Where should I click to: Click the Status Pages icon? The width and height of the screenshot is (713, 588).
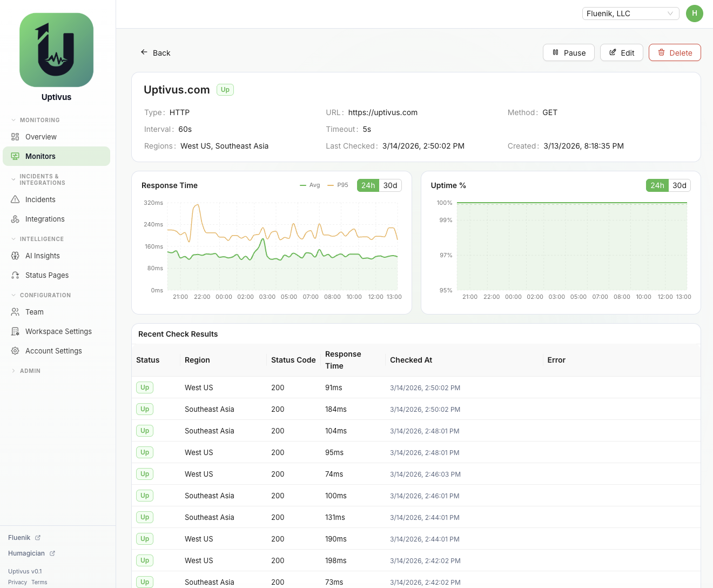point(15,275)
